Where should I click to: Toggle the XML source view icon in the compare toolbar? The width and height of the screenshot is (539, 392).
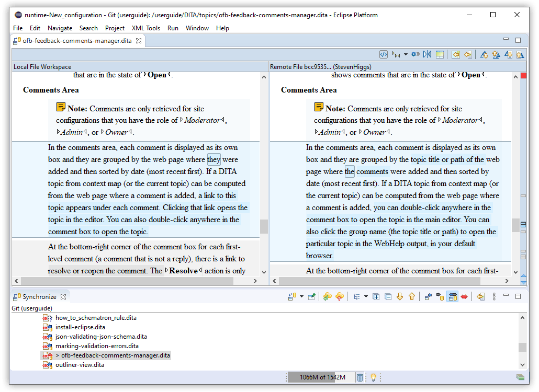(x=383, y=54)
